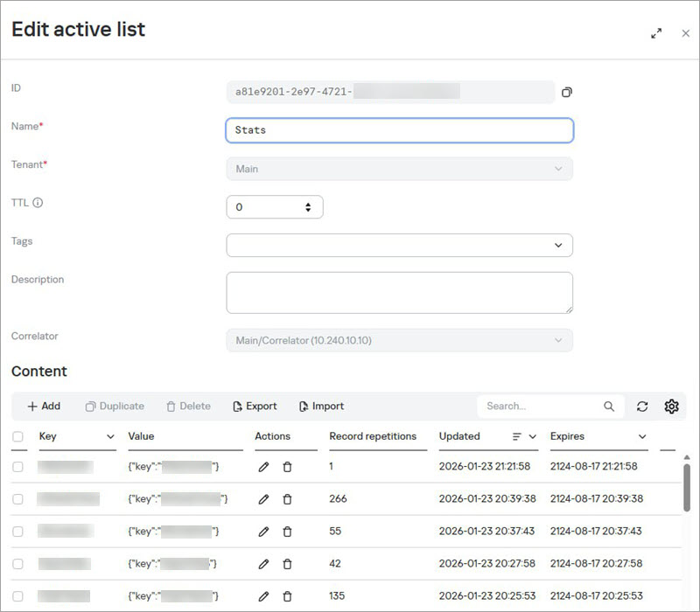Viewport: 700px width, 612px height.
Task: Click the Value column header
Action: (x=141, y=436)
